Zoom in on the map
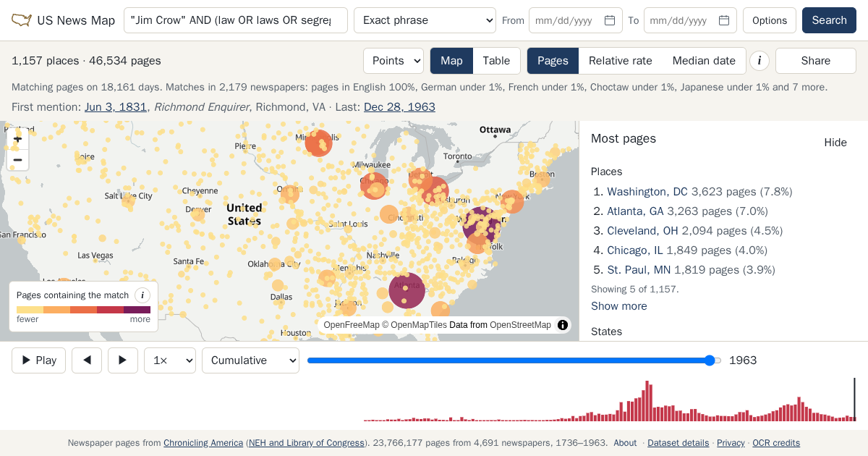Image resolution: width=868 pixels, height=456 pixels. tap(18, 139)
